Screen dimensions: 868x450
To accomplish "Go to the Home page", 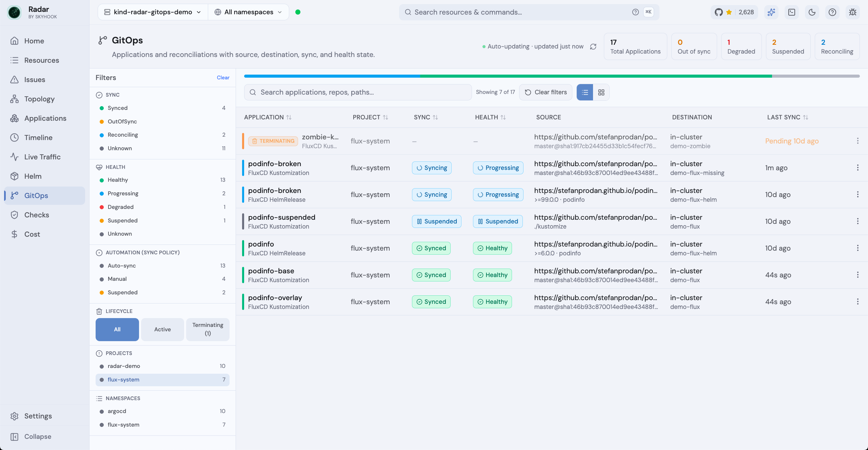I will point(44,41).
